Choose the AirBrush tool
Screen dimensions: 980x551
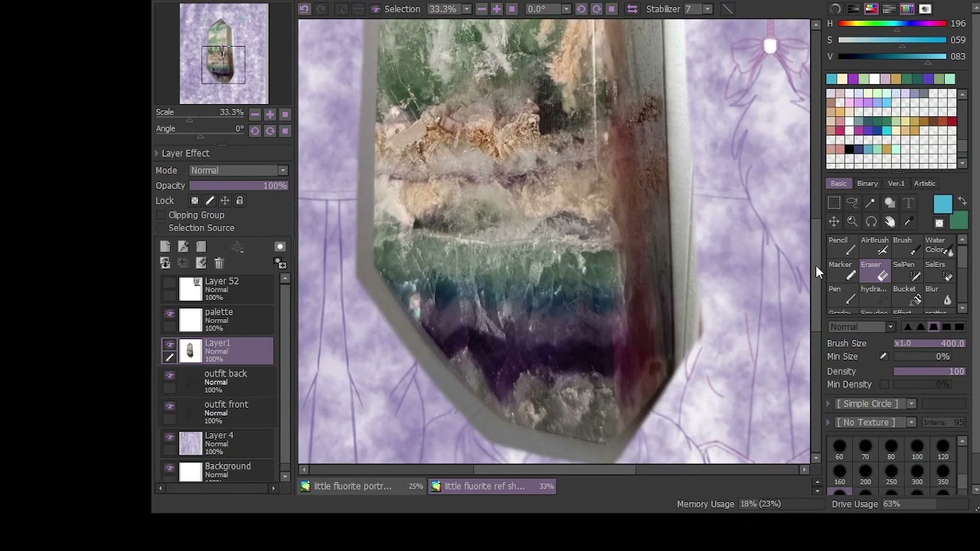click(874, 246)
